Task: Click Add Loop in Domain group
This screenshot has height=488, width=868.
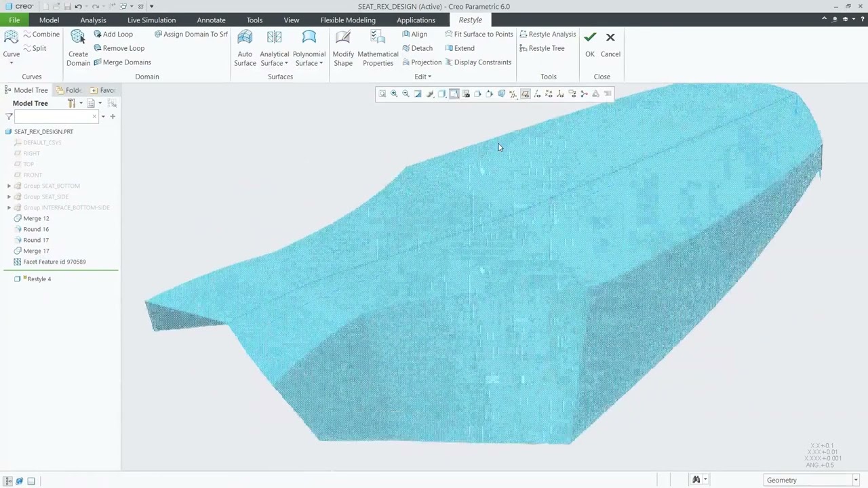Action: [113, 34]
